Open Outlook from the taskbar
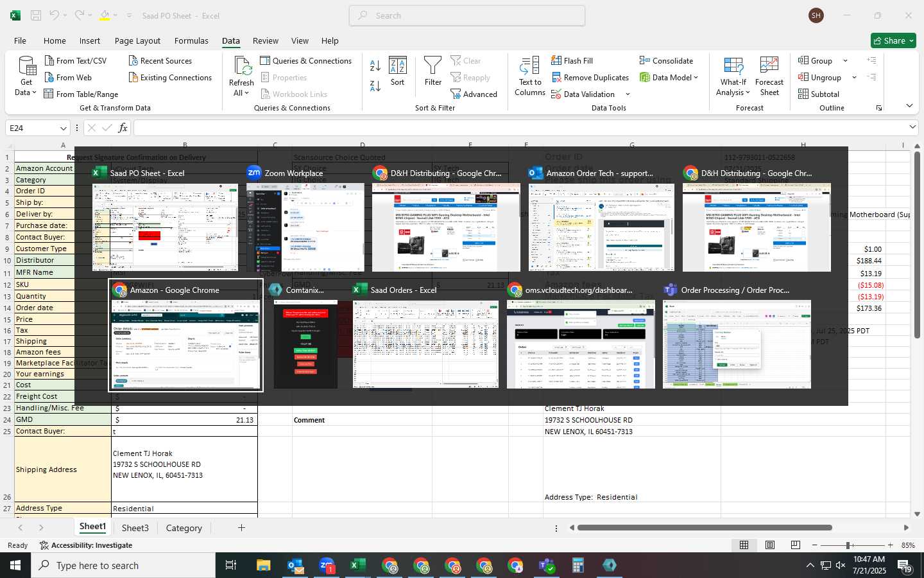The image size is (924, 578). pos(295,565)
